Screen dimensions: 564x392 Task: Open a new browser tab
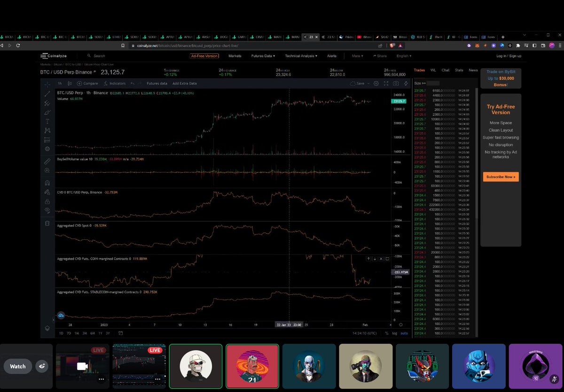503,37
